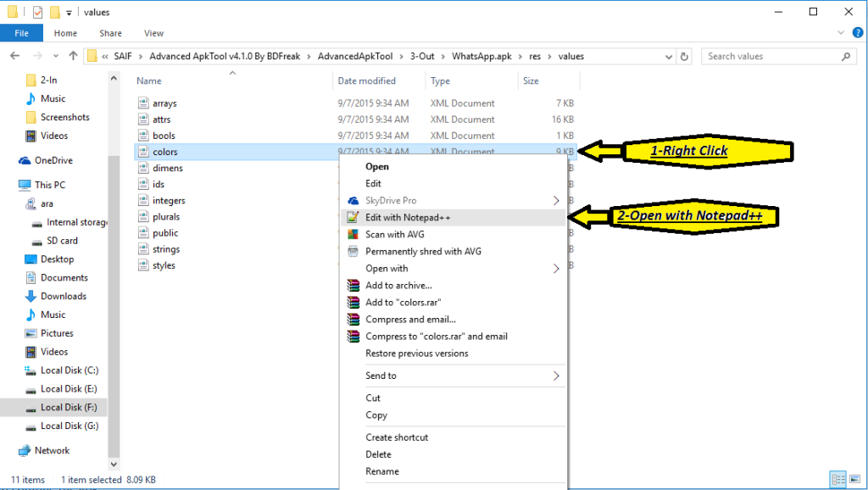Screen dimensions: 868x490
Task: Select the styles file icon
Action: point(143,265)
